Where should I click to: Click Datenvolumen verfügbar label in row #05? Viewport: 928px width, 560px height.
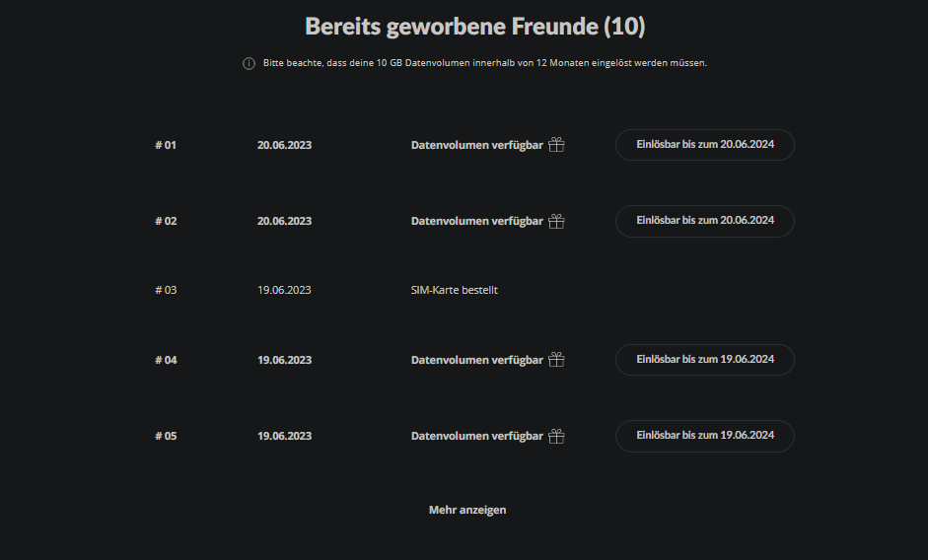click(x=476, y=436)
